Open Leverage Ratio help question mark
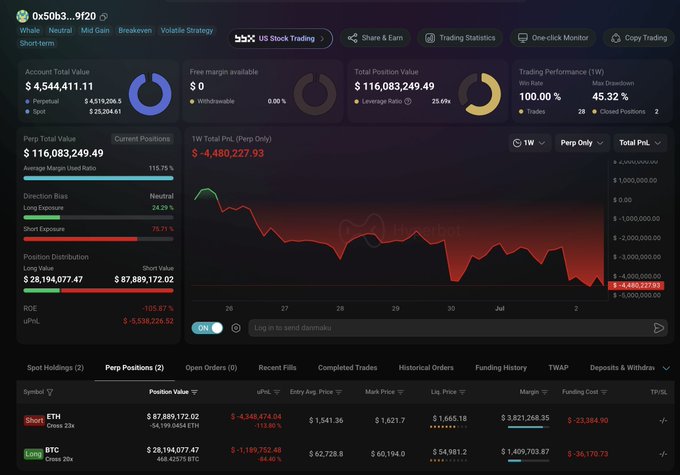Screen dimensions: 680x475 (x=408, y=102)
